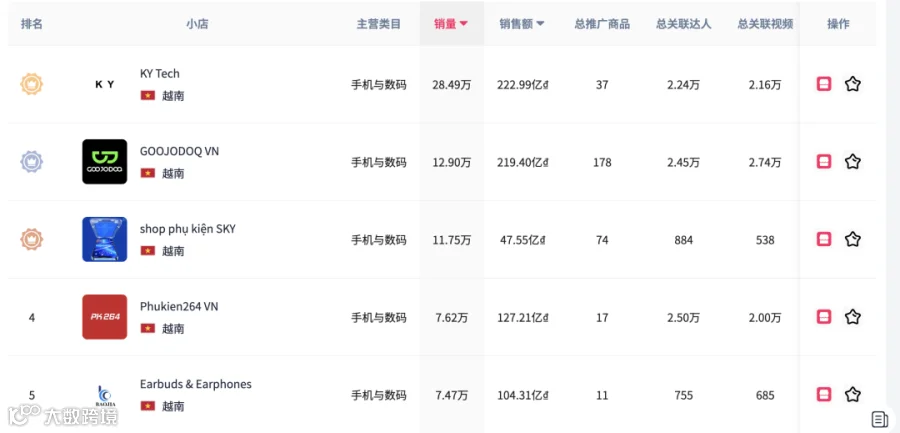Click the pink compare icon for Earbuds & Earphones
The image size is (900, 433).
coord(824,395)
